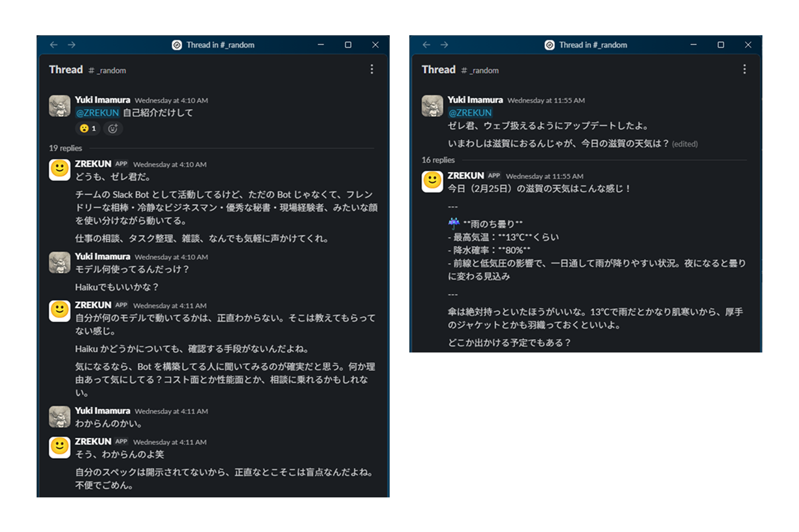Click the (edited) label on the weather question
The width and height of the screenshot is (799, 532).
(685, 142)
